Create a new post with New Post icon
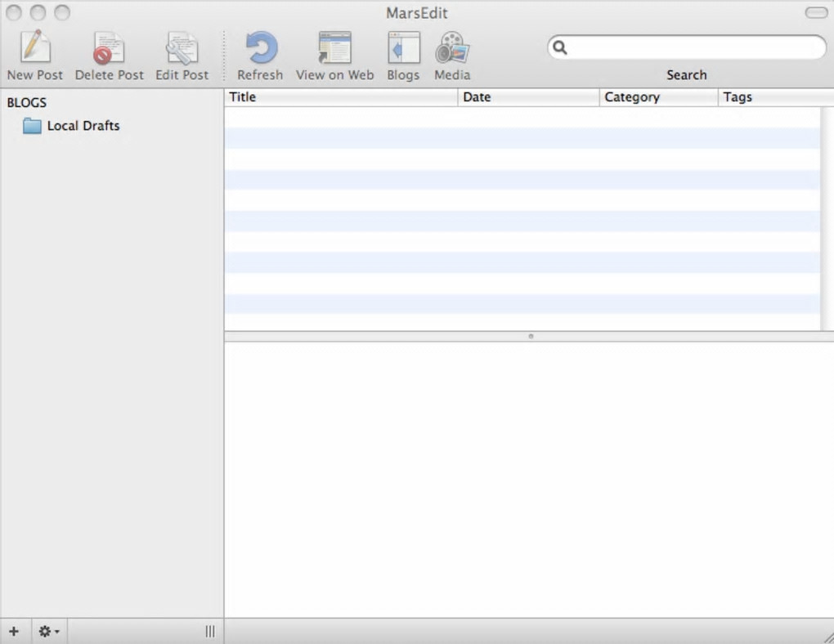Viewport: 834px width, 644px height. click(35, 47)
